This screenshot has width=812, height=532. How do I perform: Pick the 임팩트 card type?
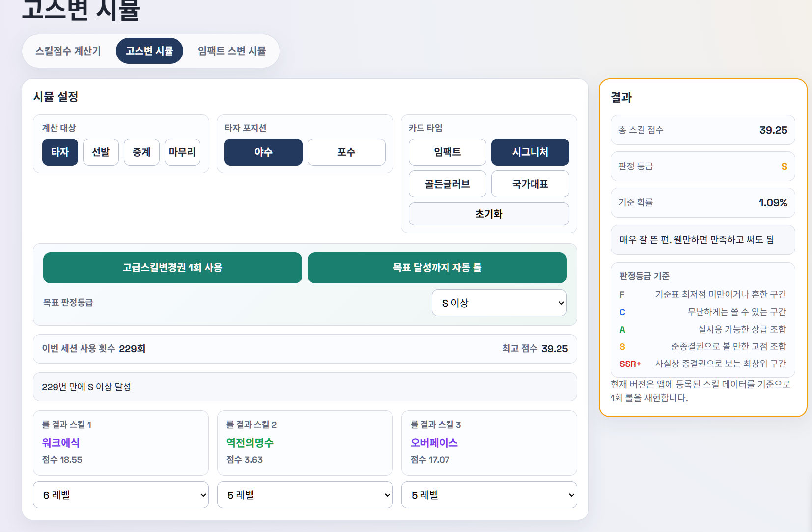[x=447, y=152]
